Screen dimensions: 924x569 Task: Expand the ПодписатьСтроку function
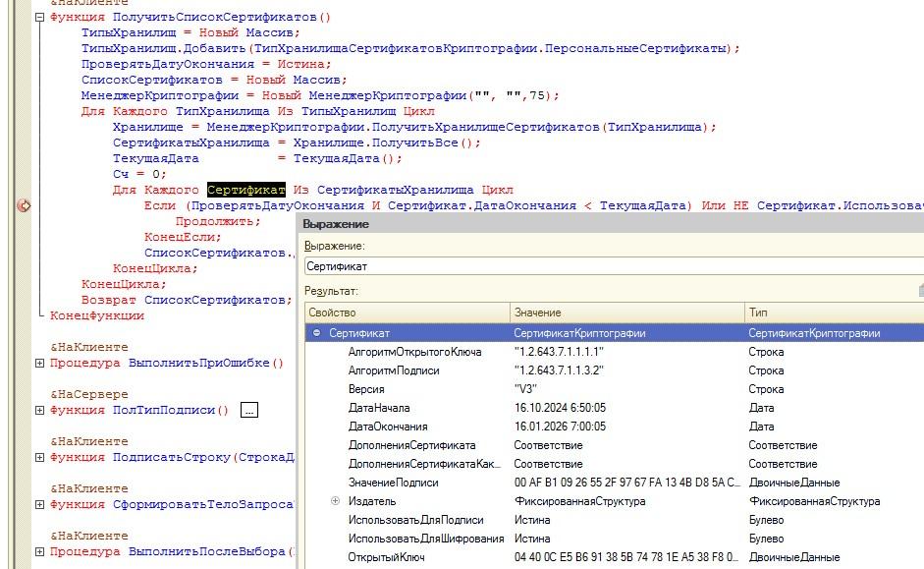pos(39,457)
